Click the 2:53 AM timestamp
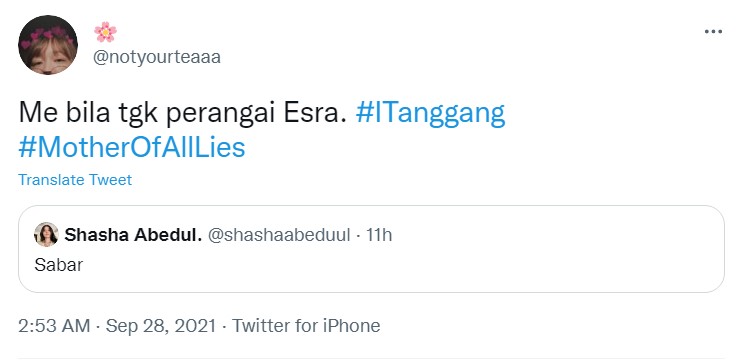 point(54,326)
